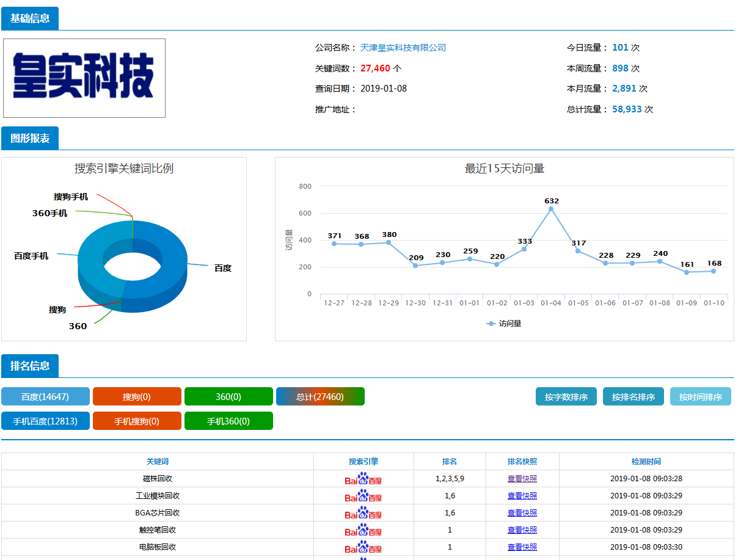Click the 排名快照 column header
The height and width of the screenshot is (560, 741).
(522, 462)
